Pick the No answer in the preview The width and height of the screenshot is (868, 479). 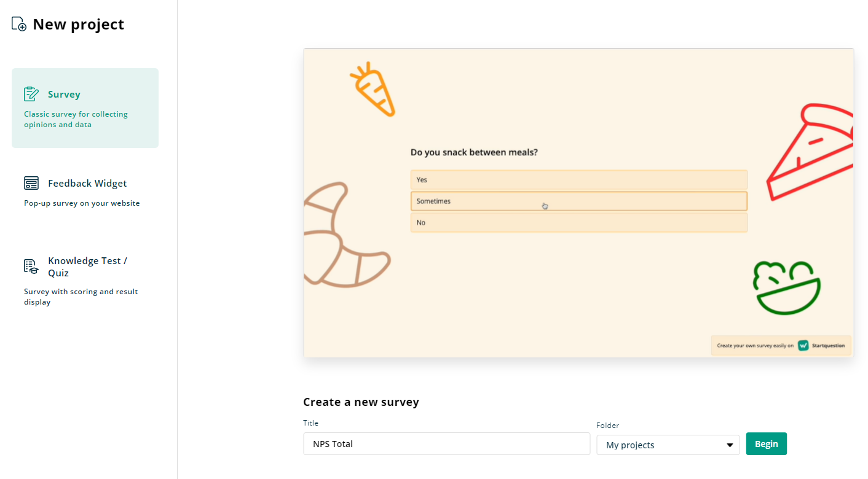tap(578, 223)
